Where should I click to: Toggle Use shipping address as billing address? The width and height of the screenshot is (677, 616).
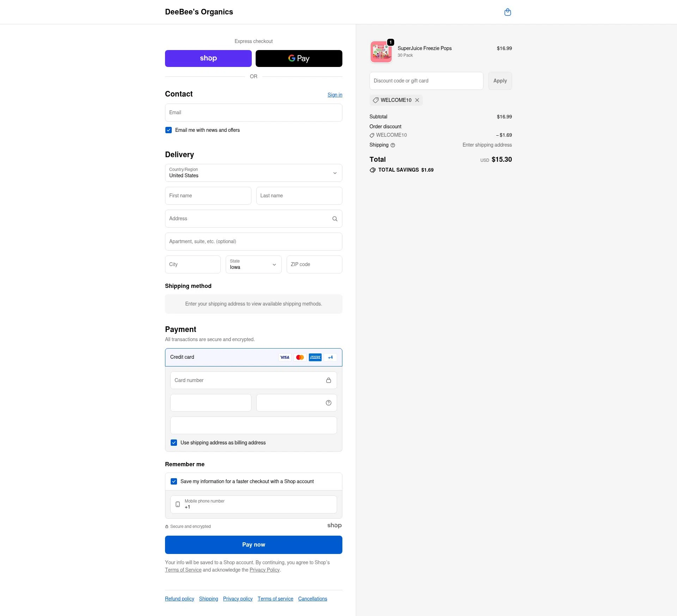click(x=174, y=443)
